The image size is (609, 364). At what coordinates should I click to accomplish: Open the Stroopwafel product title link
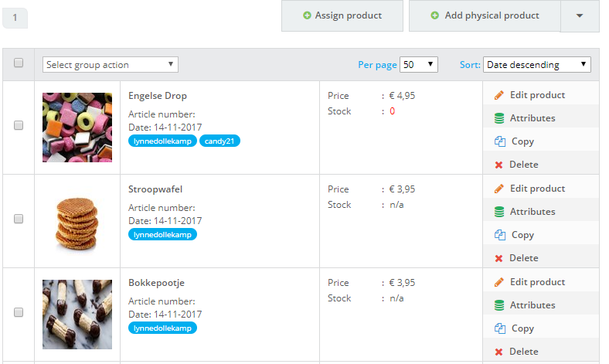click(x=155, y=189)
